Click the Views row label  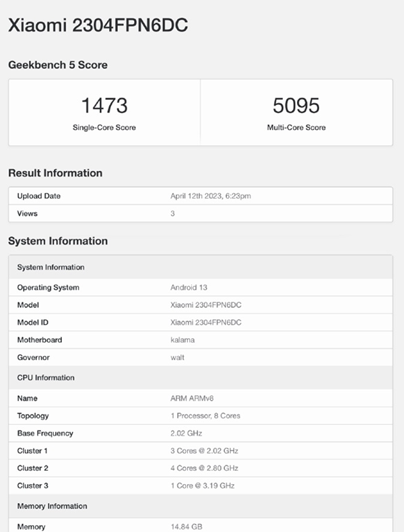click(x=28, y=213)
